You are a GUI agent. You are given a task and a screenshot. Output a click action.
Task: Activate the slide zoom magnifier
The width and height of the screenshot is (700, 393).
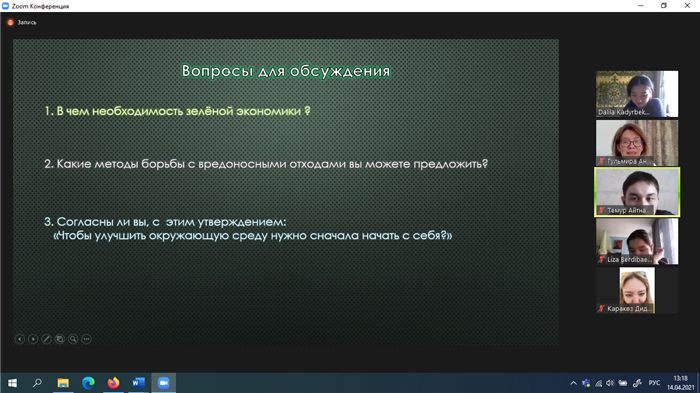click(73, 339)
